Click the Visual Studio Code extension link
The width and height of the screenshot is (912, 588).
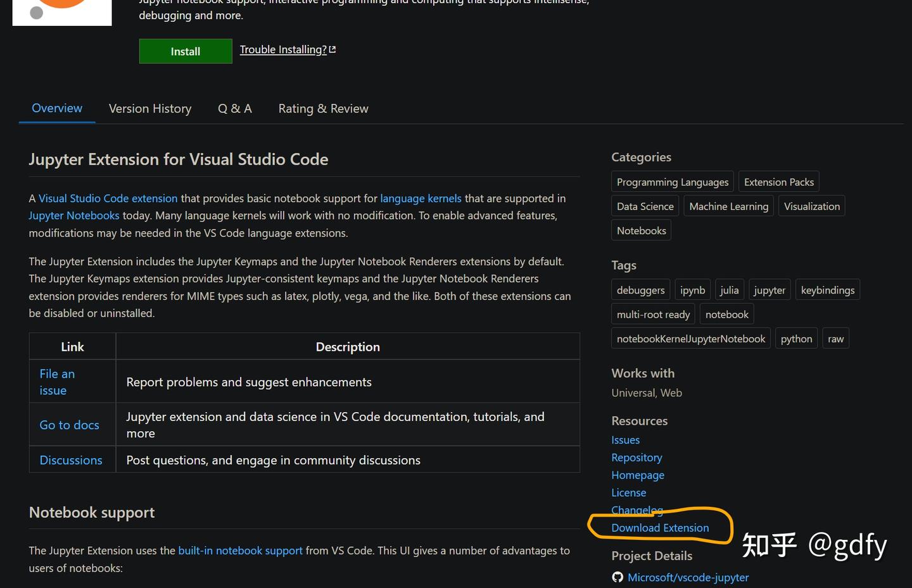[108, 198]
